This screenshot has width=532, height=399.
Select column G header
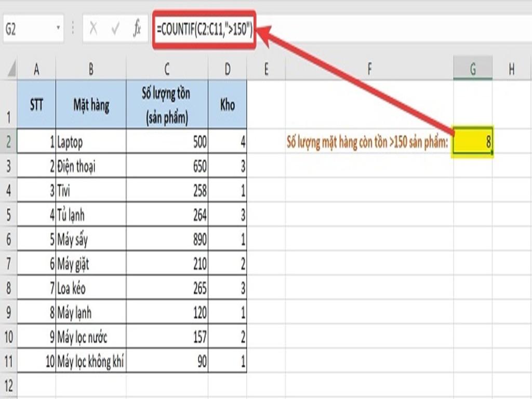click(472, 69)
